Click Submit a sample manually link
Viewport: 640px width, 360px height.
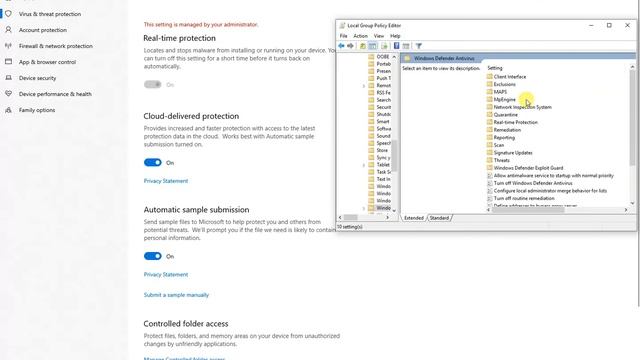[x=176, y=295]
